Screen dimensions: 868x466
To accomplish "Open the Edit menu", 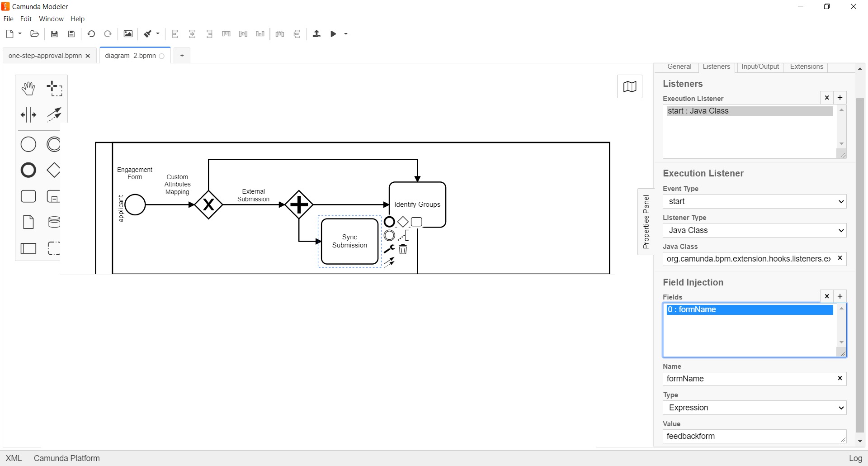I will tap(26, 19).
